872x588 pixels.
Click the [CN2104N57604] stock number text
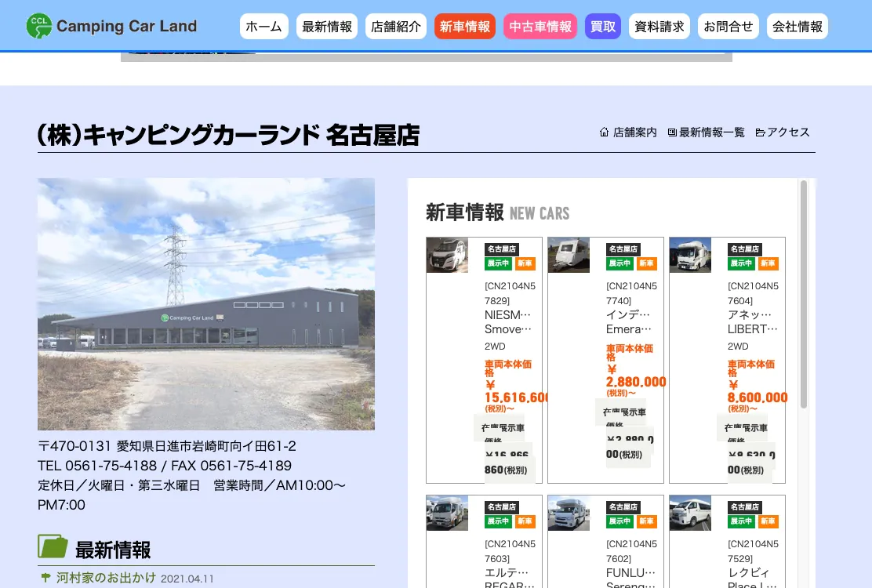(753, 293)
